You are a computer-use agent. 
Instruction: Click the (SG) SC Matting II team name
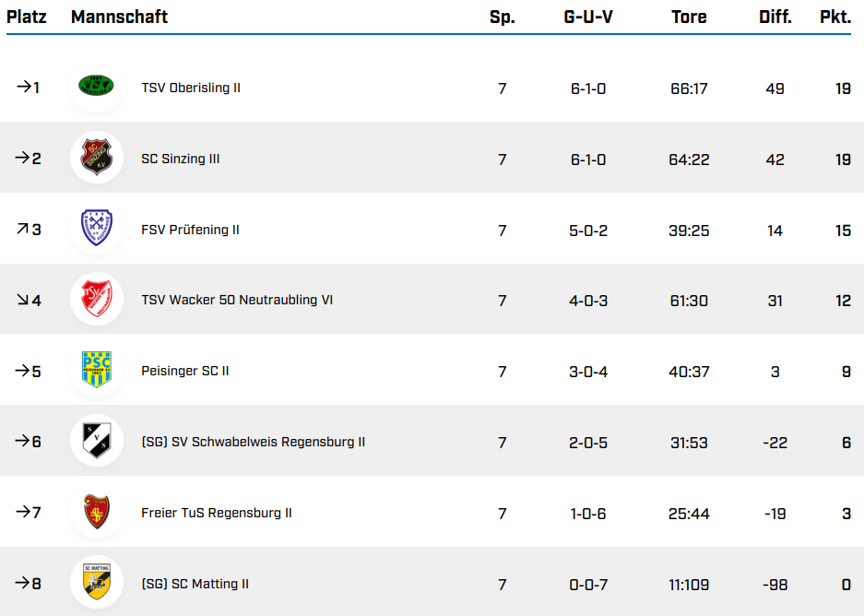195,584
